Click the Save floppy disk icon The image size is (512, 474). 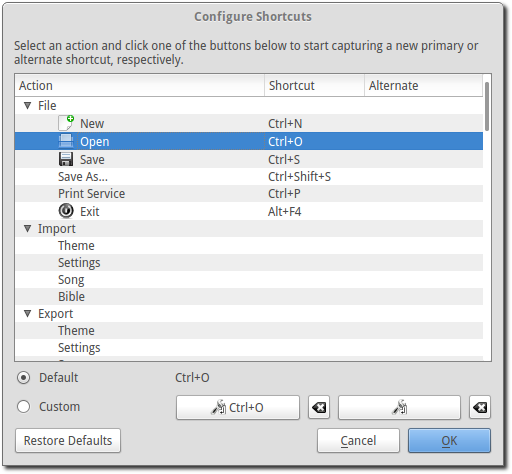[66, 159]
